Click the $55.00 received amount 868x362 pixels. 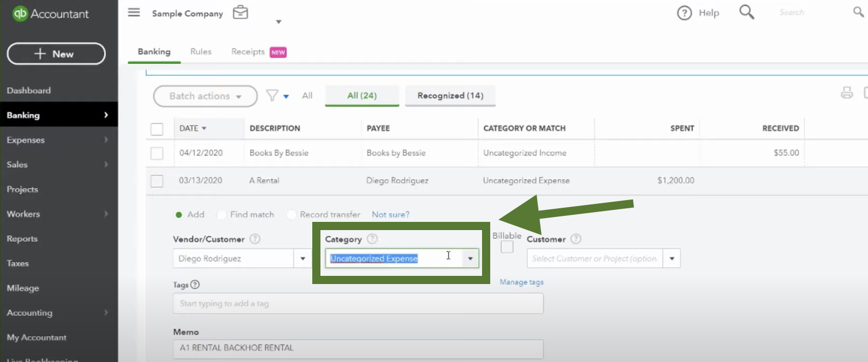(786, 153)
